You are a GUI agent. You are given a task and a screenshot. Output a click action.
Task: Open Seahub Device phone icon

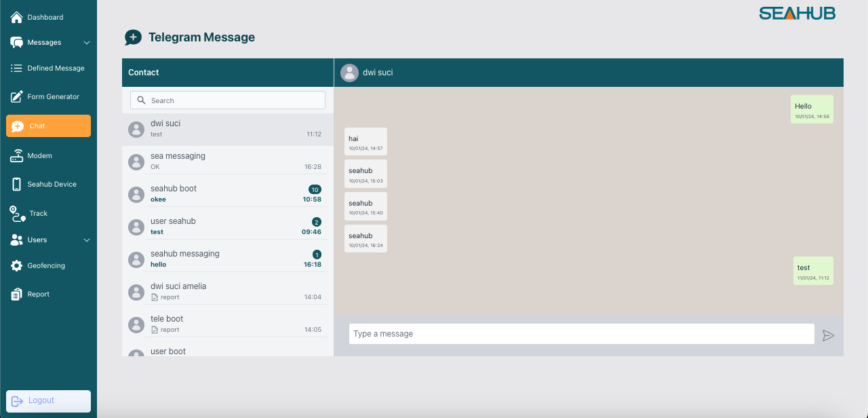(17, 185)
